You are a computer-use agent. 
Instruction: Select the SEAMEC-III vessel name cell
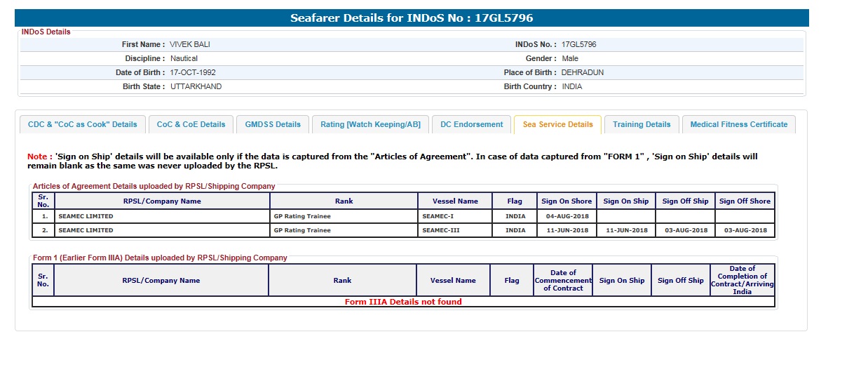click(x=441, y=230)
